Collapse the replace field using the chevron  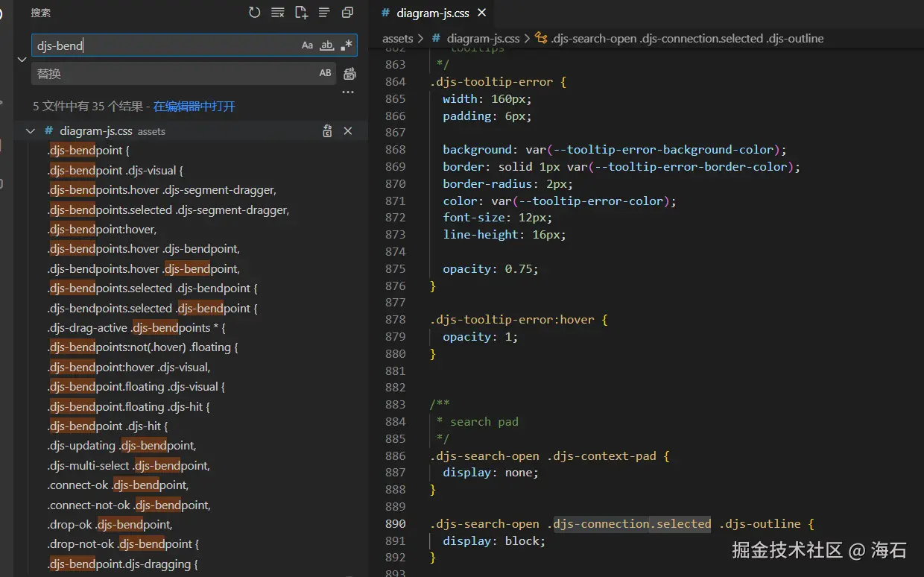point(22,60)
